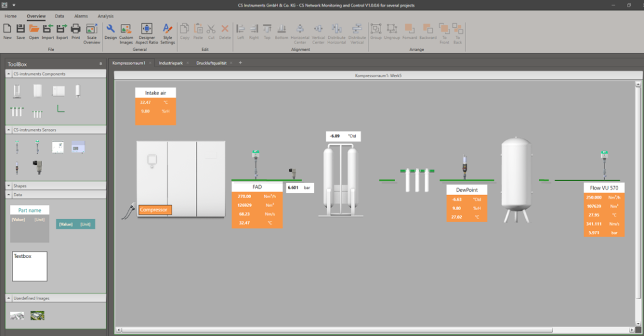
Task: Activate the Design wrench tool
Action: (x=111, y=29)
